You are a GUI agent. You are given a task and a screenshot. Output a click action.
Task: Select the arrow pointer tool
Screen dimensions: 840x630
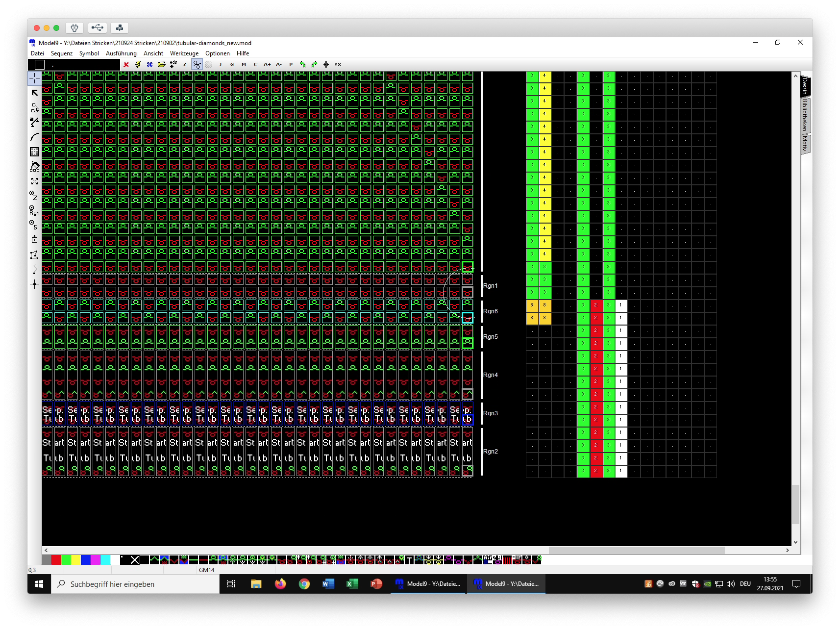34,93
